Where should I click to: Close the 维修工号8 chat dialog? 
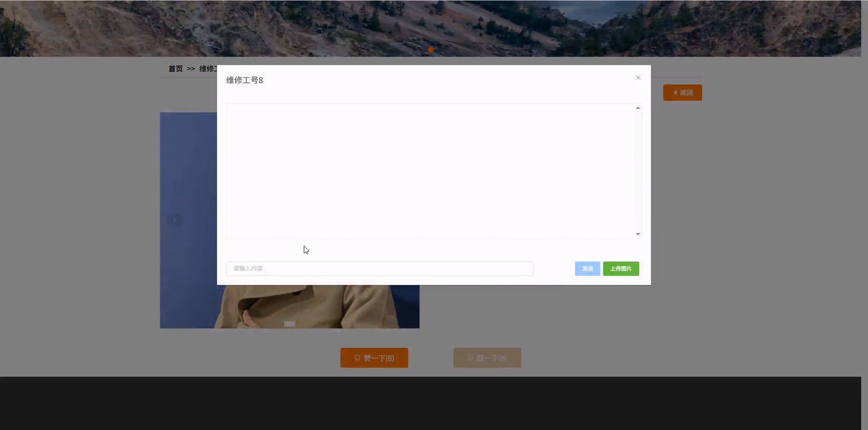(x=638, y=78)
